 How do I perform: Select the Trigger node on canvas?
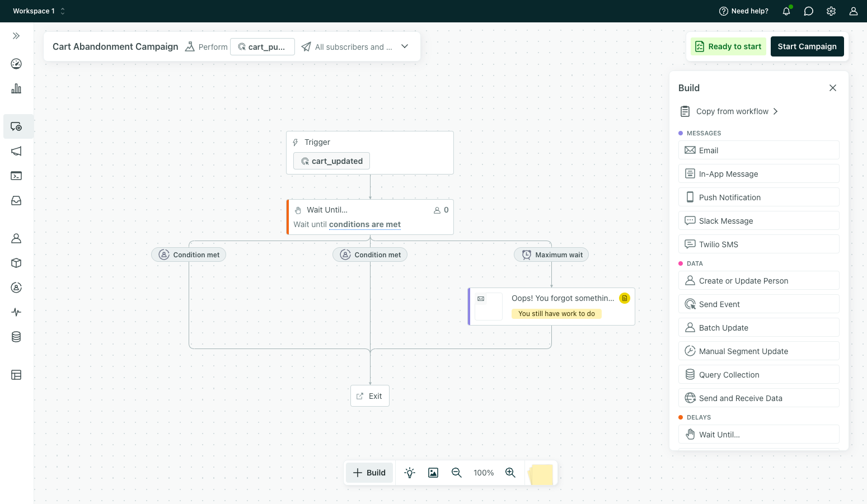coord(370,153)
